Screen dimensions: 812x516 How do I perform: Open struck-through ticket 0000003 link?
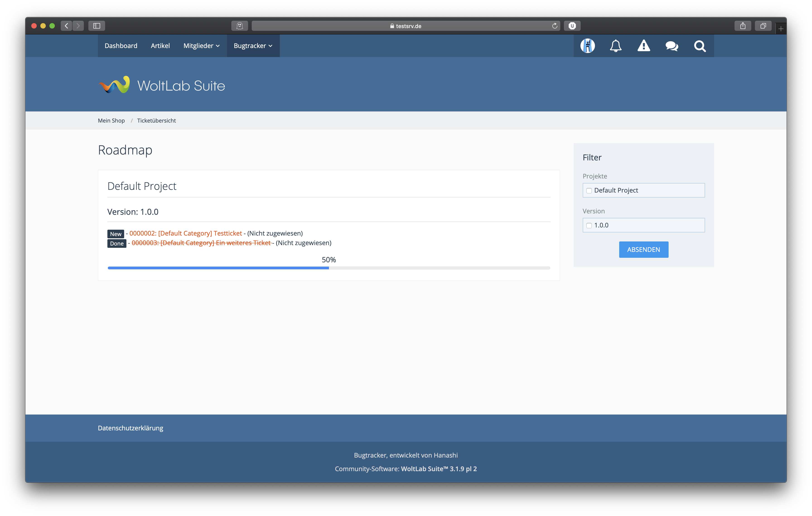click(201, 243)
